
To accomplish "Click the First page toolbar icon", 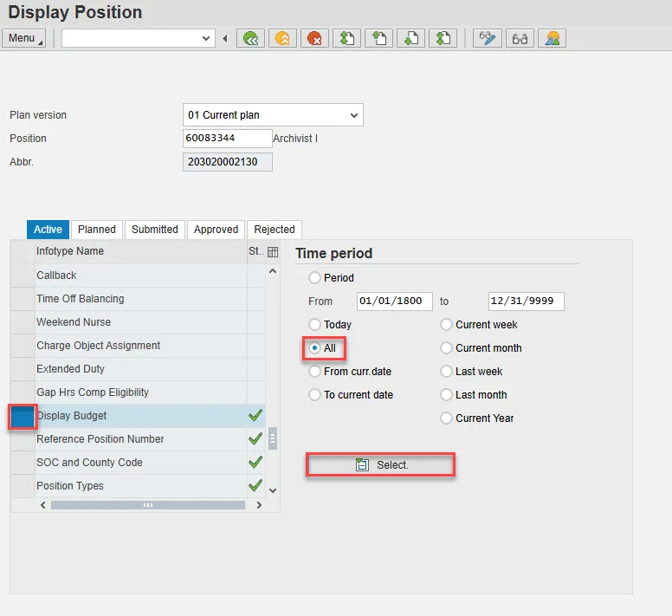I will point(346,39).
